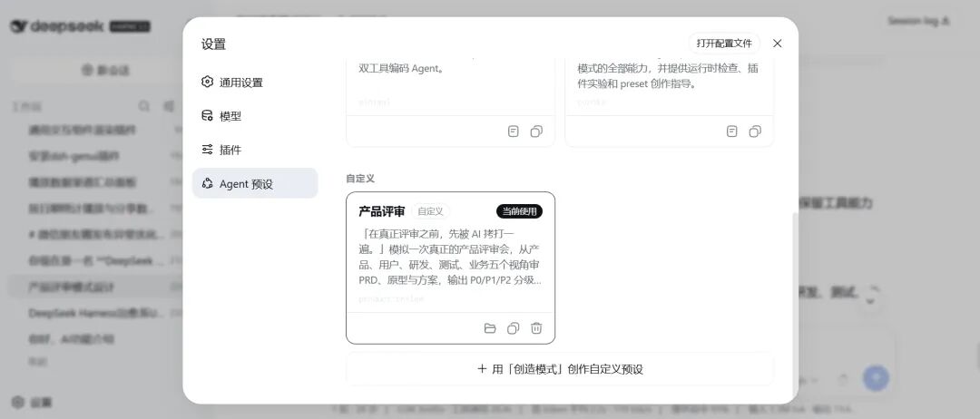View details of the 双工具编码 Agent preset card

coord(513,132)
